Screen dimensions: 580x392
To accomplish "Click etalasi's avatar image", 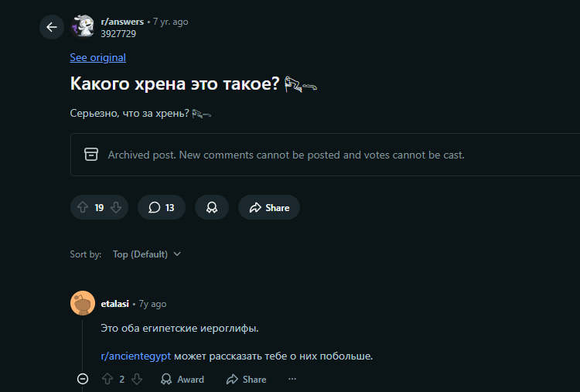I will (x=83, y=303).
